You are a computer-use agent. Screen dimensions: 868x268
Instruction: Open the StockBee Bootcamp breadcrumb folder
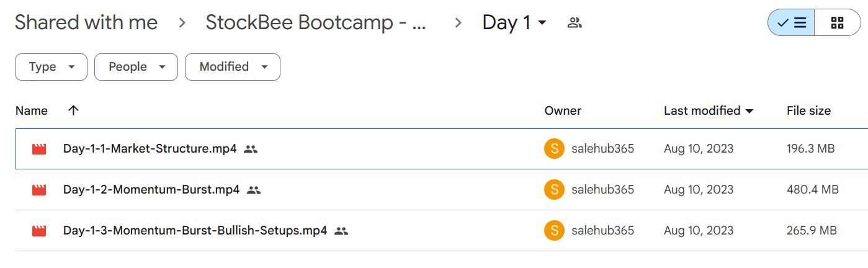[x=316, y=23]
